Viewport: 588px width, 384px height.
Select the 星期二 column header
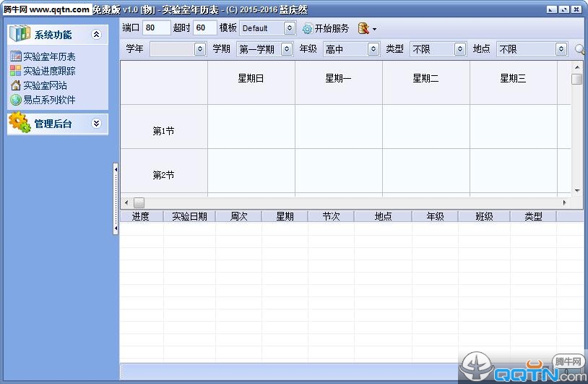pos(426,82)
